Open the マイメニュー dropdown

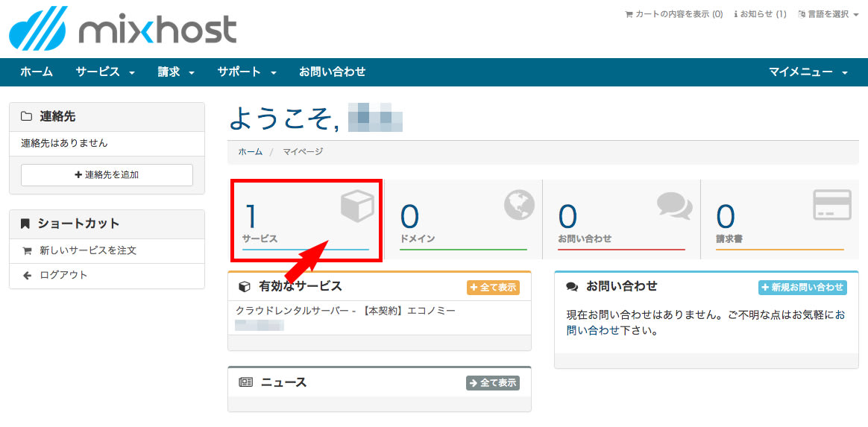(x=808, y=72)
